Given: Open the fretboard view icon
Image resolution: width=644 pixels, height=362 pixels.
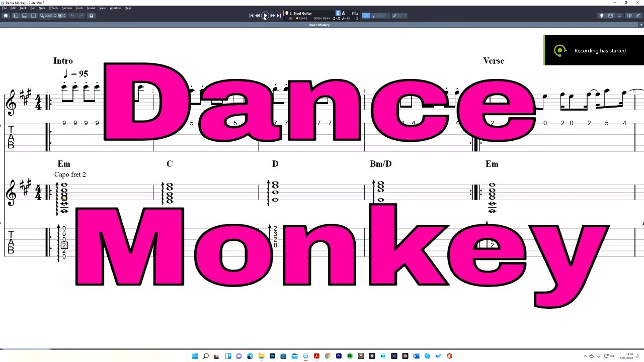Looking at the screenshot, I should point(602,16).
